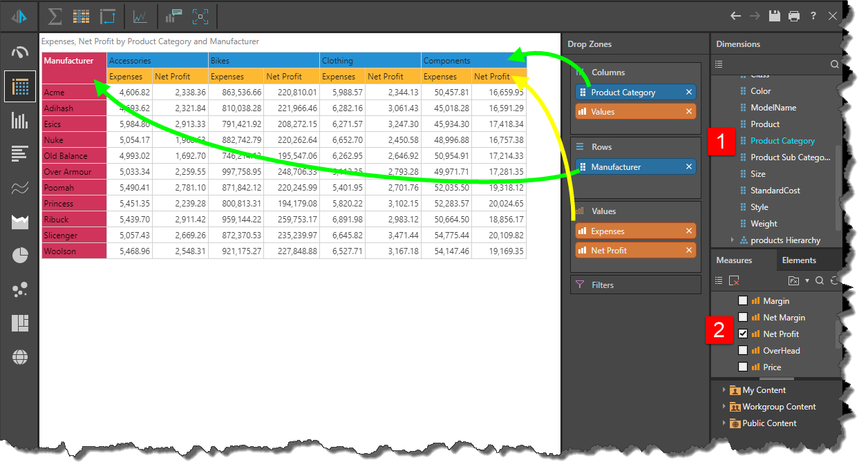Viewport: 868px width, 471px height.
Task: Select the scatter bubble chart icon
Action: coord(20,289)
